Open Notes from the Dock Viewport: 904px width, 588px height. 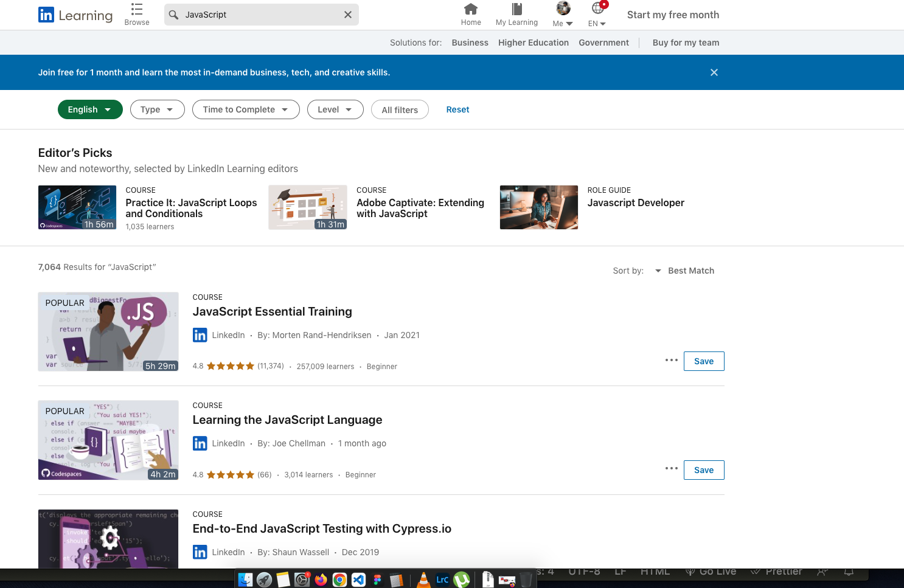pos(283,579)
